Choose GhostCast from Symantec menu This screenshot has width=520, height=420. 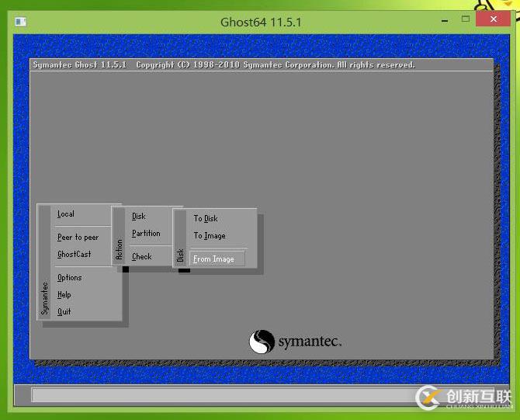(x=74, y=254)
